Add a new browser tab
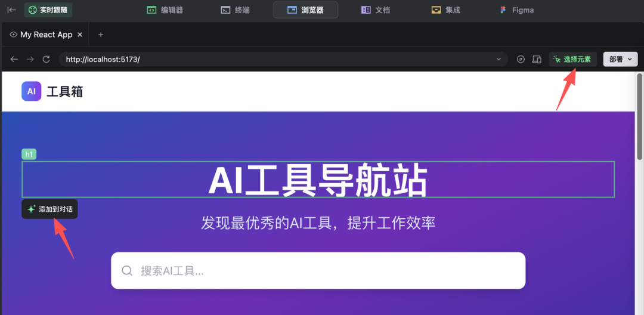The width and height of the screenshot is (644, 315). [x=101, y=35]
